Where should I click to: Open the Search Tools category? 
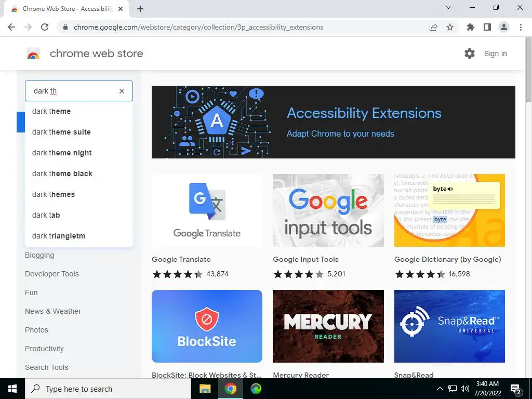tap(46, 367)
